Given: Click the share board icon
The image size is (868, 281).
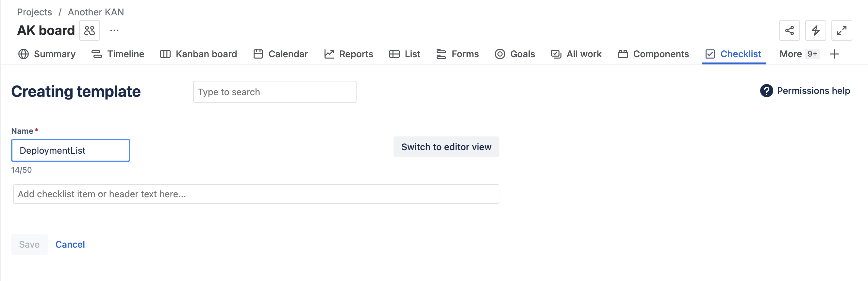Looking at the screenshot, I should coord(789,30).
